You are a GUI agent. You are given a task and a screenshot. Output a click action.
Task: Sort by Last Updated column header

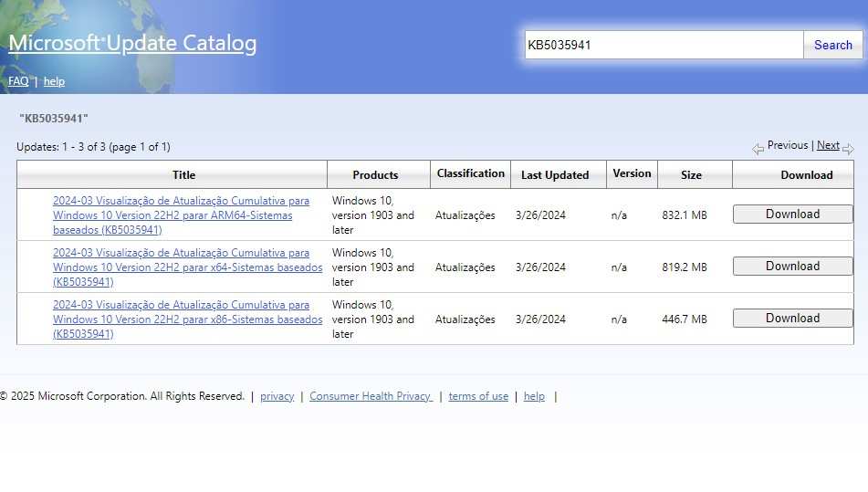(x=555, y=174)
